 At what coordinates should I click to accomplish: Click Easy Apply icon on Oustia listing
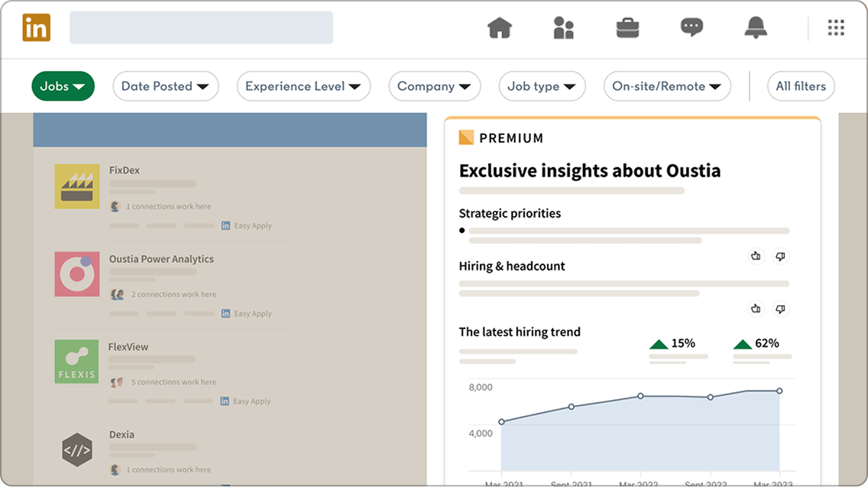[226, 314]
